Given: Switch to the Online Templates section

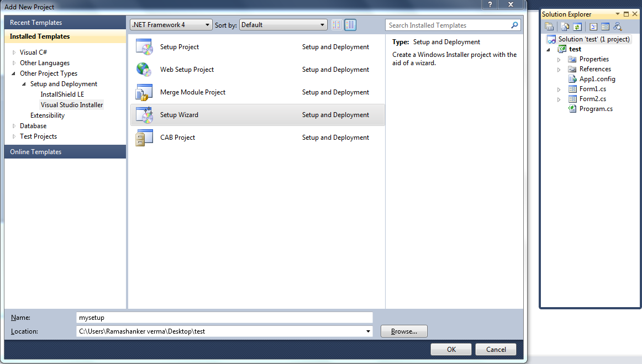Looking at the screenshot, I should click(35, 151).
